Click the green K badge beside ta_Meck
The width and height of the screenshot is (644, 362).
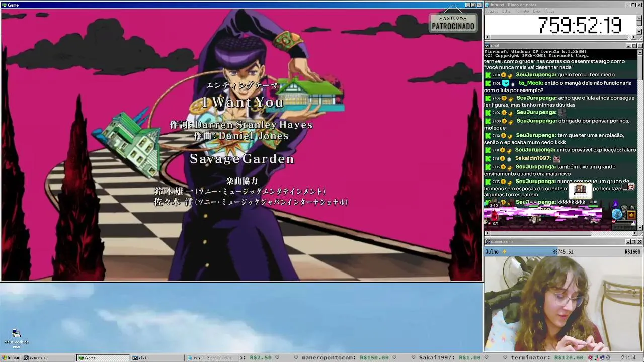[x=488, y=83]
